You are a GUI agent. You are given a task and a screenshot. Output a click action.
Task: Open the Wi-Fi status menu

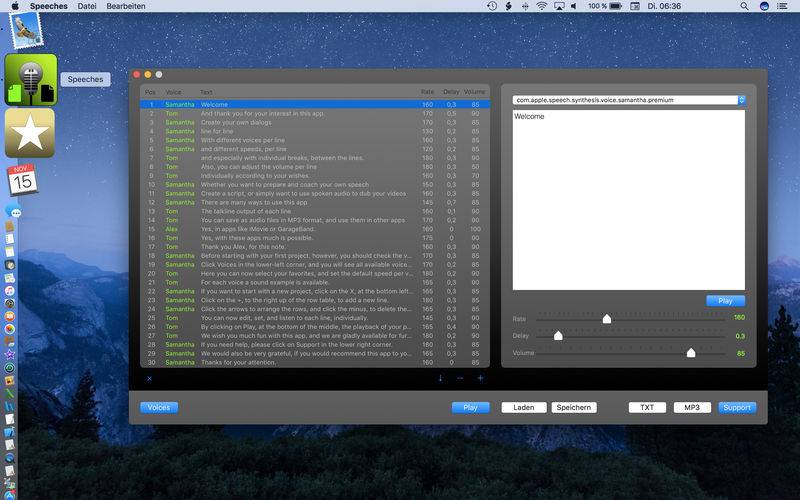(542, 6)
